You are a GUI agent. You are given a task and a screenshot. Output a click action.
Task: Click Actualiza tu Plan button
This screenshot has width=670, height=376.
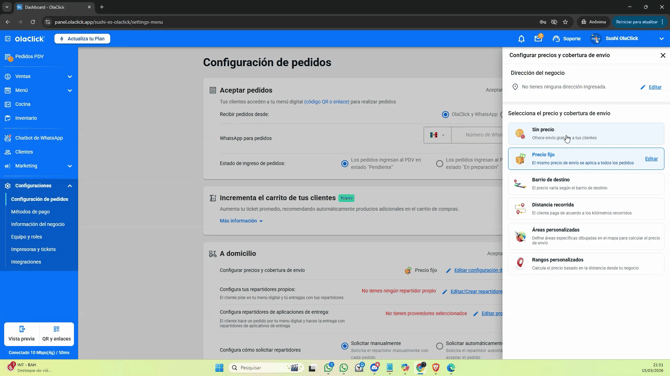82,39
